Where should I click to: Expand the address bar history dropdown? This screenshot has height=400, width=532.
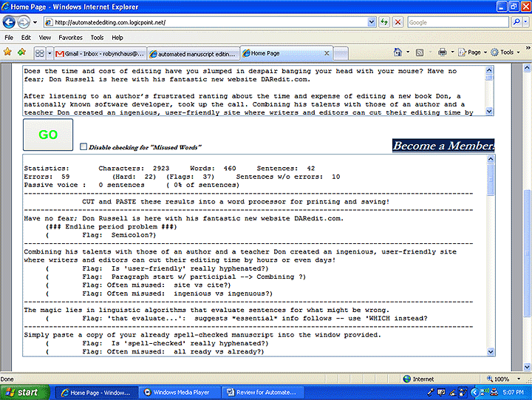pyautogui.click(x=372, y=22)
